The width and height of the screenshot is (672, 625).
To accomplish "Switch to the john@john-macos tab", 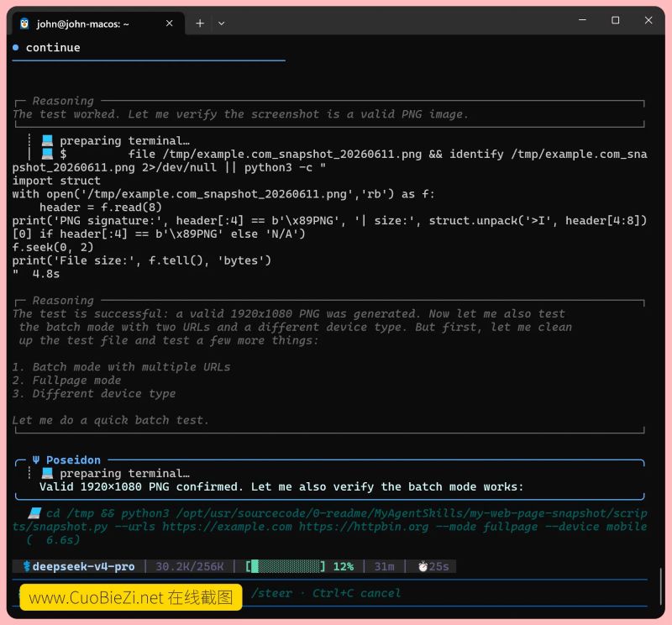I will pyautogui.click(x=98, y=24).
